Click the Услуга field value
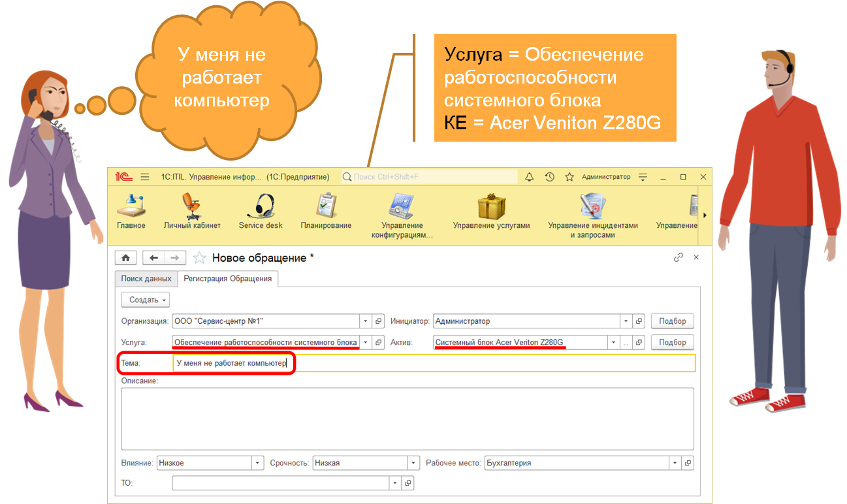 click(x=266, y=342)
